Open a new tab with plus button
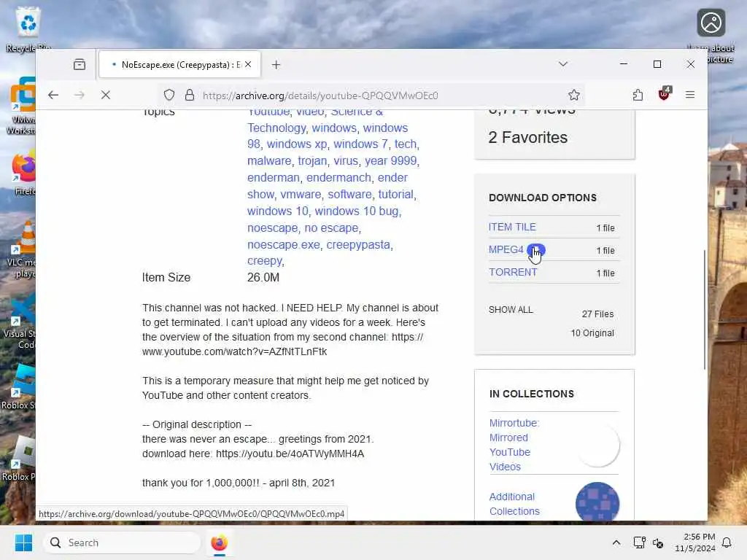This screenshot has height=560, width=747. coord(276,64)
